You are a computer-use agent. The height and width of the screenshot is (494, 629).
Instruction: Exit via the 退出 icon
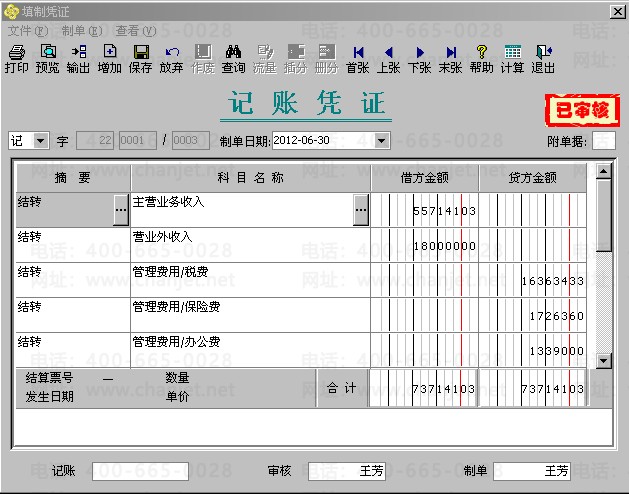(543, 59)
